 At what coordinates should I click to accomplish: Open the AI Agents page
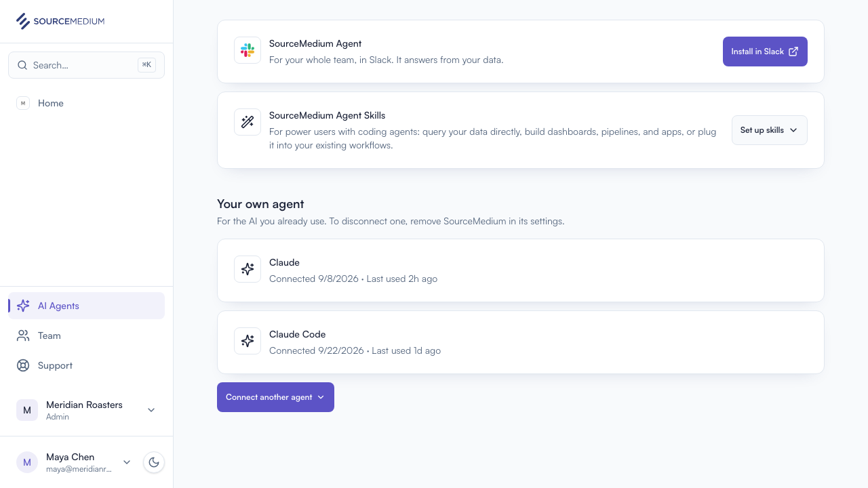(86, 306)
